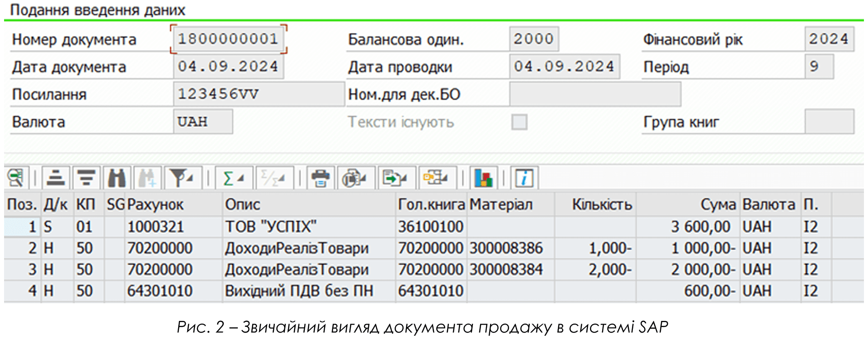Sort the list in ascending order
Viewport: 868px width, 339px height.
point(56,178)
